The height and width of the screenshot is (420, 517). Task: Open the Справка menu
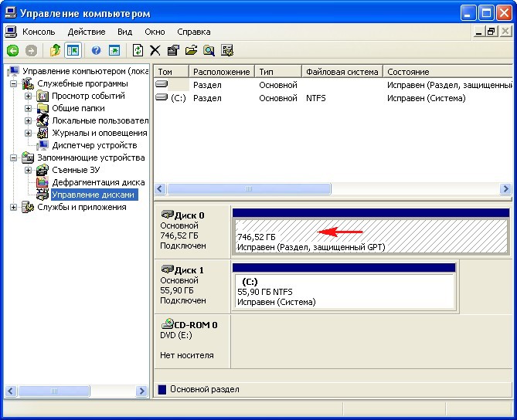193,32
